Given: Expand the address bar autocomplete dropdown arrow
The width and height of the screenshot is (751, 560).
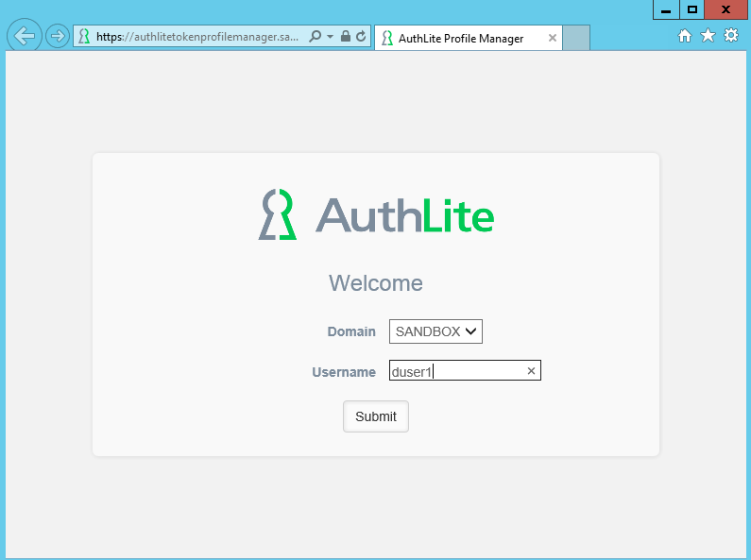Looking at the screenshot, I should click(x=330, y=37).
